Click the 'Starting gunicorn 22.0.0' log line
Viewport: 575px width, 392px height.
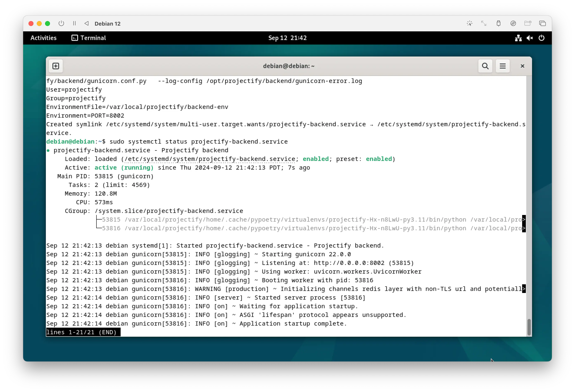[x=198, y=254]
